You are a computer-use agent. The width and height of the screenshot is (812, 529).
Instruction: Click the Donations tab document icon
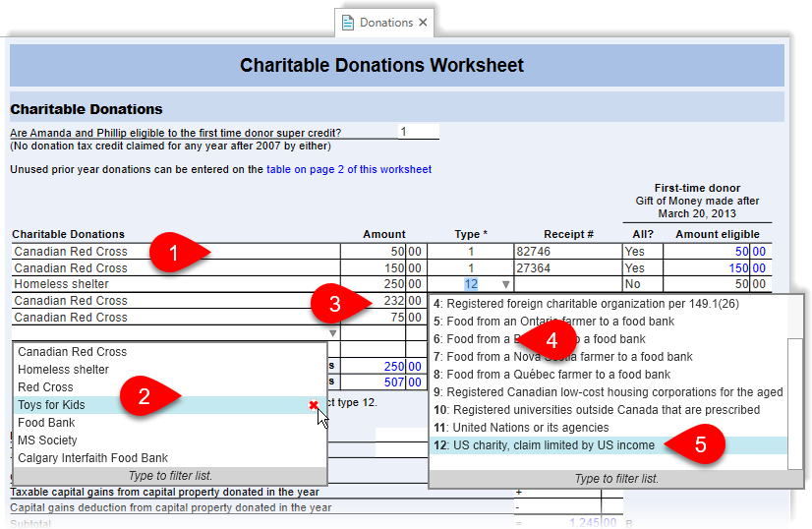(x=348, y=23)
